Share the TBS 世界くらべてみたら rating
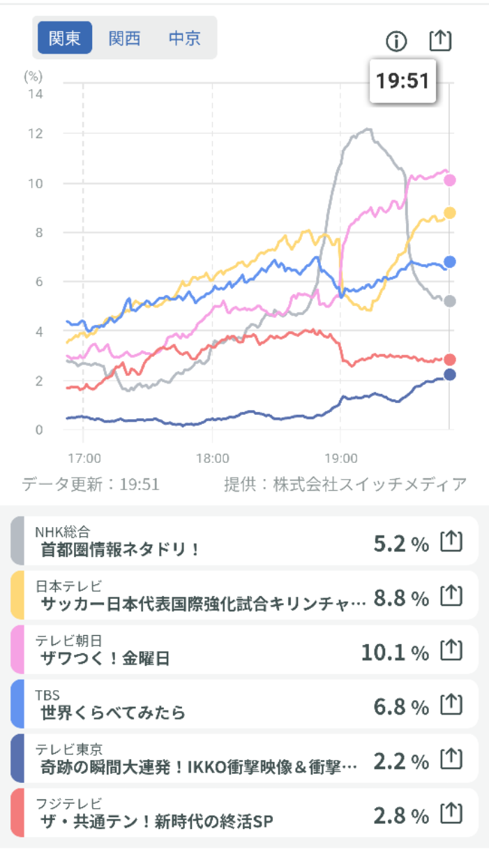Image resolution: width=489 pixels, height=868 pixels. (451, 704)
